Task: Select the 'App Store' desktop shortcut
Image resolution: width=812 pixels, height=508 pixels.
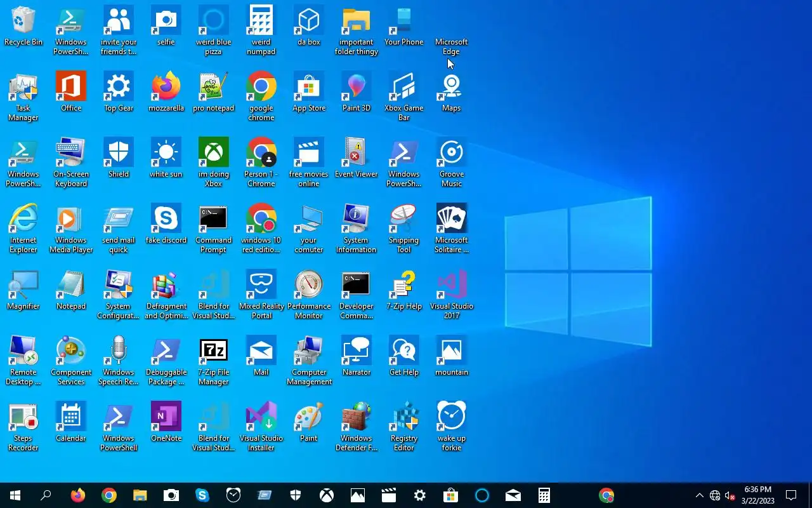Action: click(x=309, y=92)
